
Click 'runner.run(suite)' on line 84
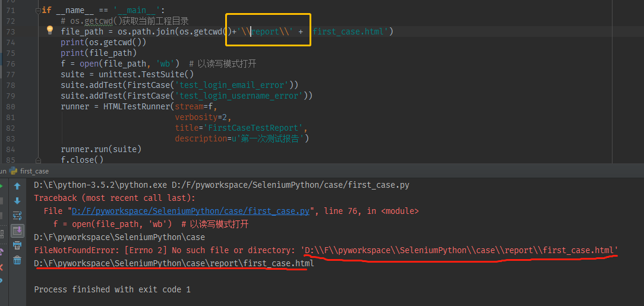tap(101, 149)
